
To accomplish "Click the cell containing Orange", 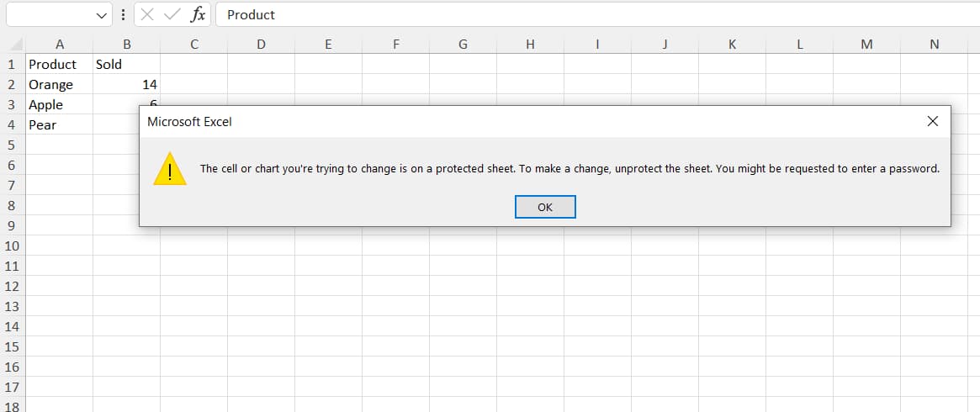I will 60,84.
